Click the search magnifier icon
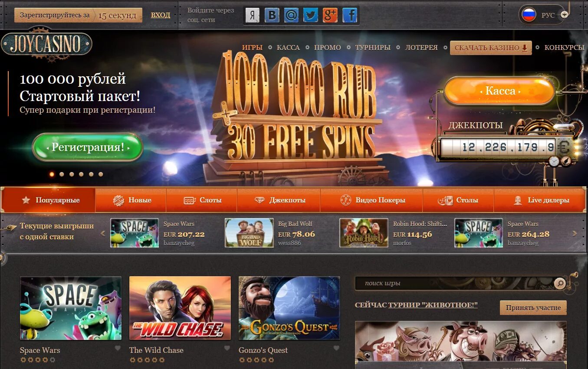588x369 pixels. pyautogui.click(x=560, y=284)
